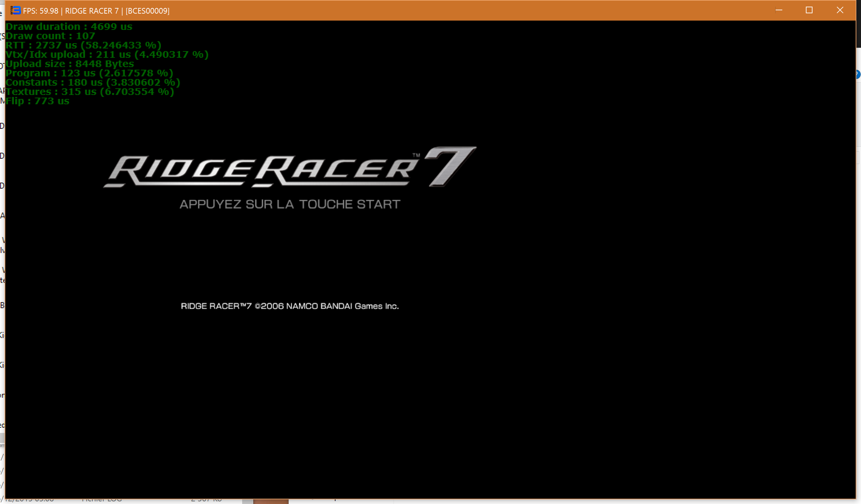This screenshot has width=861, height=504.
Task: Click the 'Draw count : 107' line
Action: pyautogui.click(x=50, y=36)
